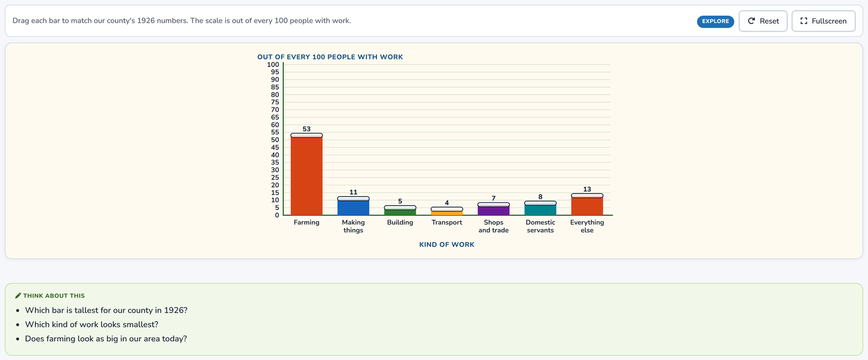The image size is (868, 360).
Task: Click the Farming axis label
Action: [307, 222]
